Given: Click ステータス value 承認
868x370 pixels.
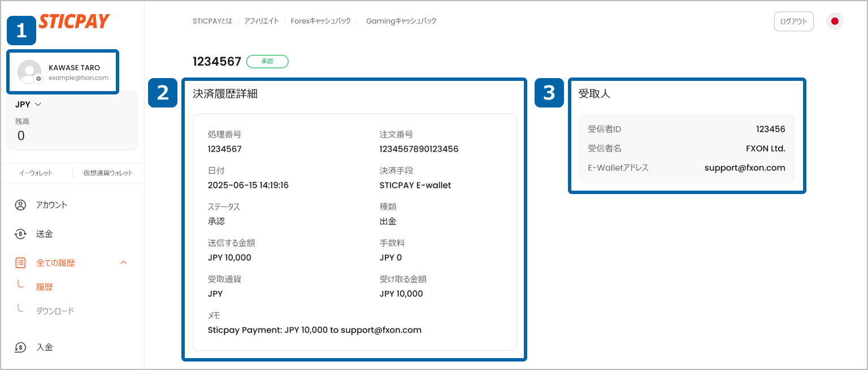Looking at the screenshot, I should 216,222.
